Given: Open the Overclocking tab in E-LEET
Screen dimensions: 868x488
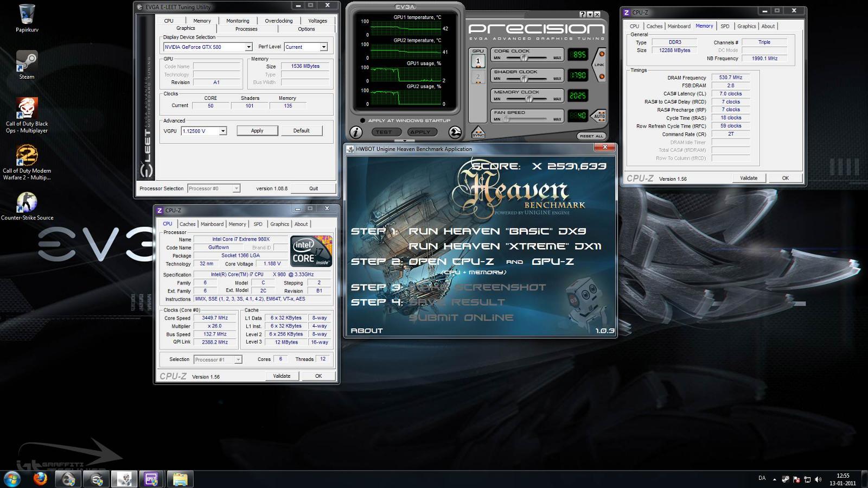Looking at the screenshot, I should click(279, 21).
